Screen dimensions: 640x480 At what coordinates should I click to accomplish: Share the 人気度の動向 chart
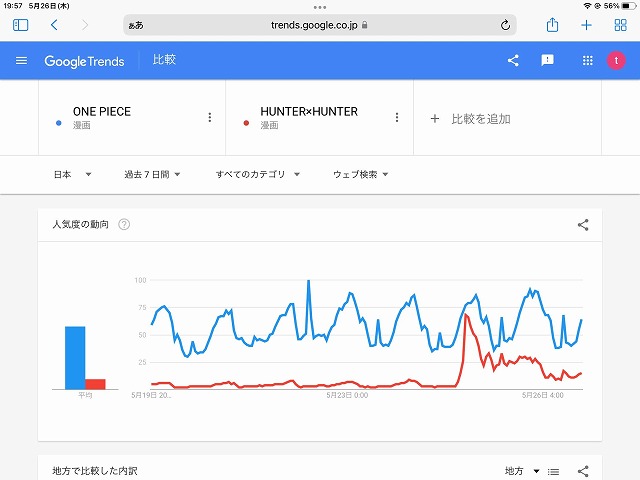click(x=583, y=225)
